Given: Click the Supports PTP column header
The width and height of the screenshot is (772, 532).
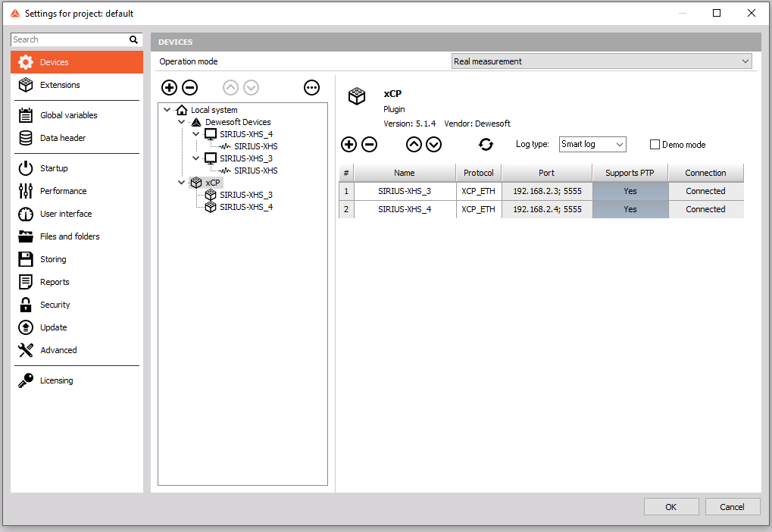Looking at the screenshot, I should (x=630, y=173).
